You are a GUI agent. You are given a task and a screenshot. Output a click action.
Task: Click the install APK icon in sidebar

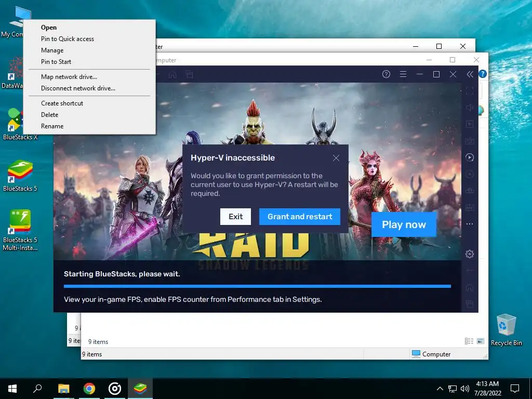[470, 191]
